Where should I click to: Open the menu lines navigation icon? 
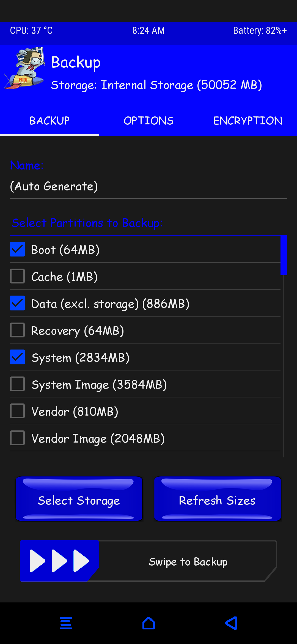coord(66,623)
